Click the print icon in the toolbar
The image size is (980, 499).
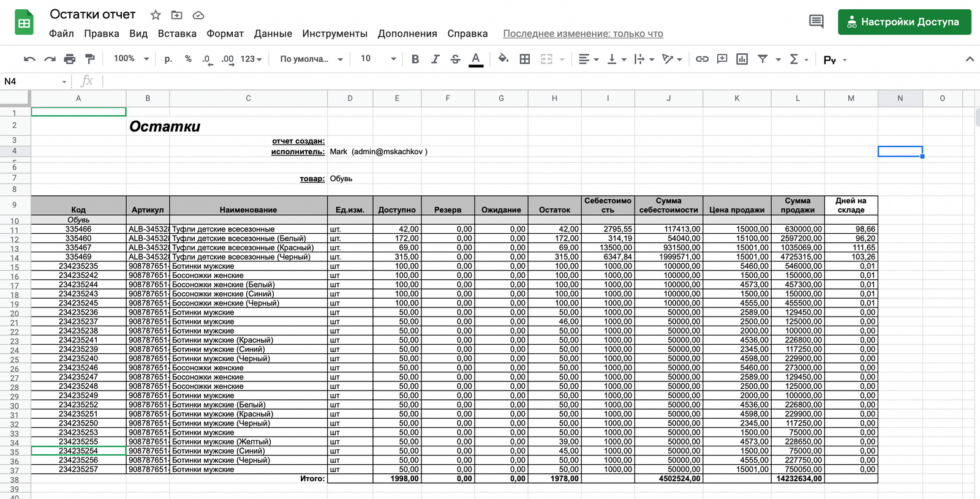tap(69, 59)
